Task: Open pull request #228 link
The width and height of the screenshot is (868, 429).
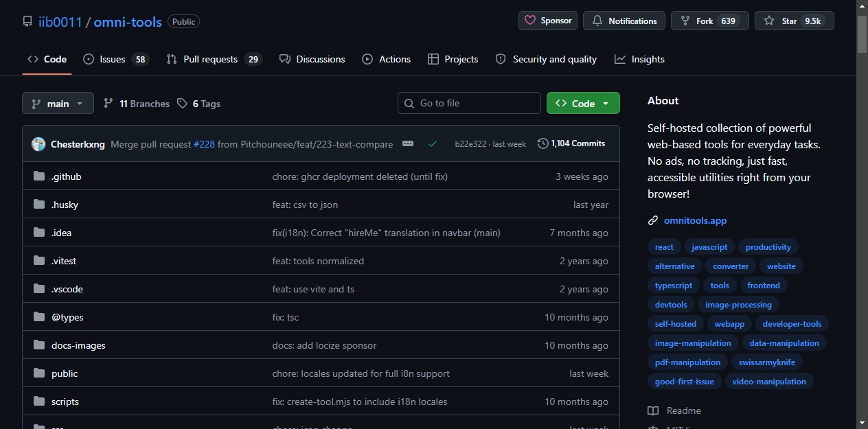Action: (205, 144)
